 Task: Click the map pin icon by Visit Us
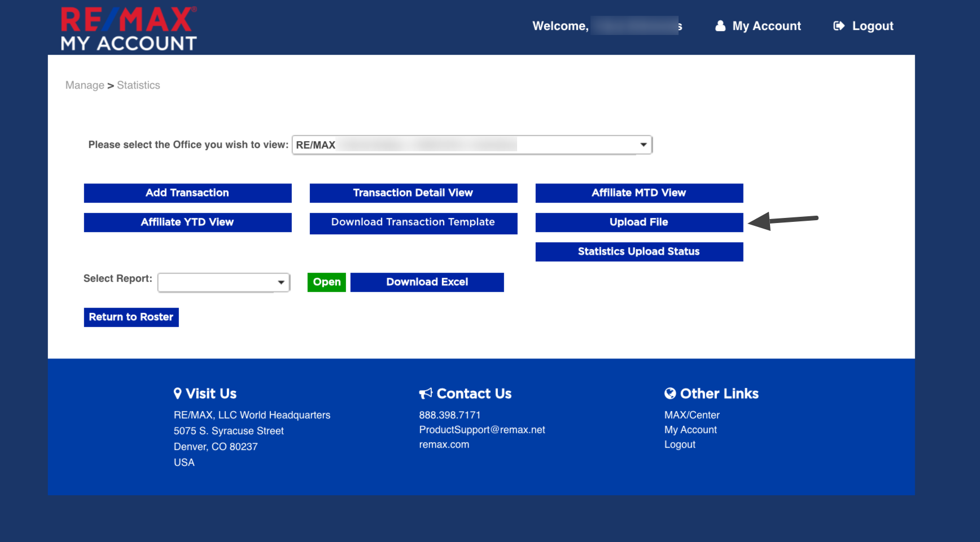pyautogui.click(x=177, y=394)
